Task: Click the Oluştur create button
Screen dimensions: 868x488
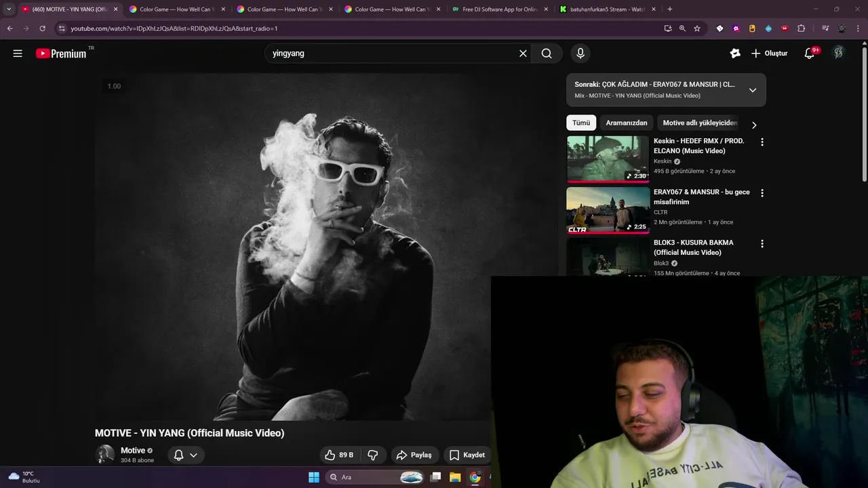Action: [x=770, y=54]
